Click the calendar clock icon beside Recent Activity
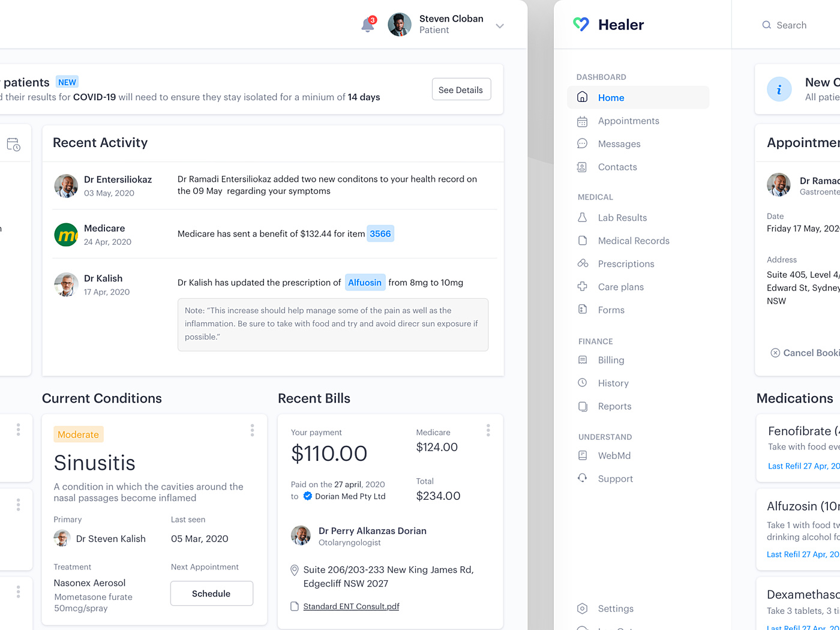The width and height of the screenshot is (840, 630). pyautogui.click(x=13, y=145)
